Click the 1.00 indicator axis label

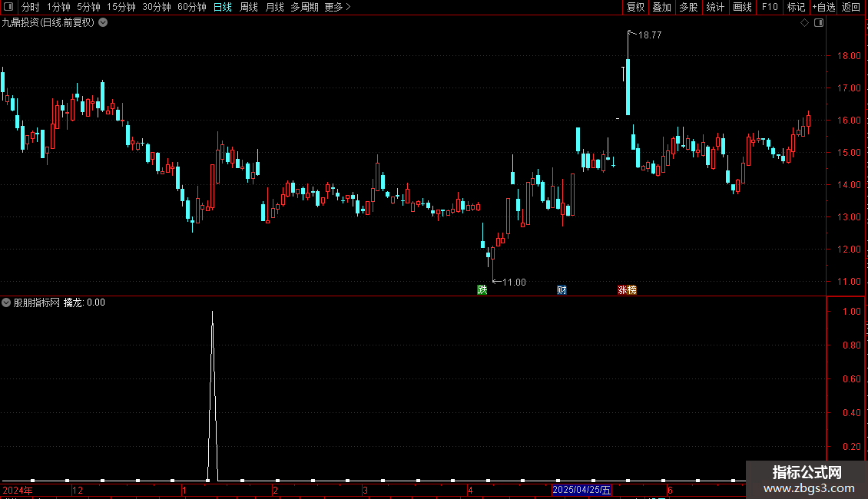851,312
